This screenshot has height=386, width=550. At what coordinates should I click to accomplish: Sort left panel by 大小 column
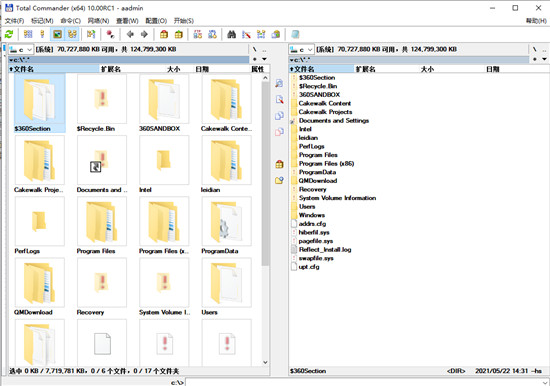tap(174, 69)
